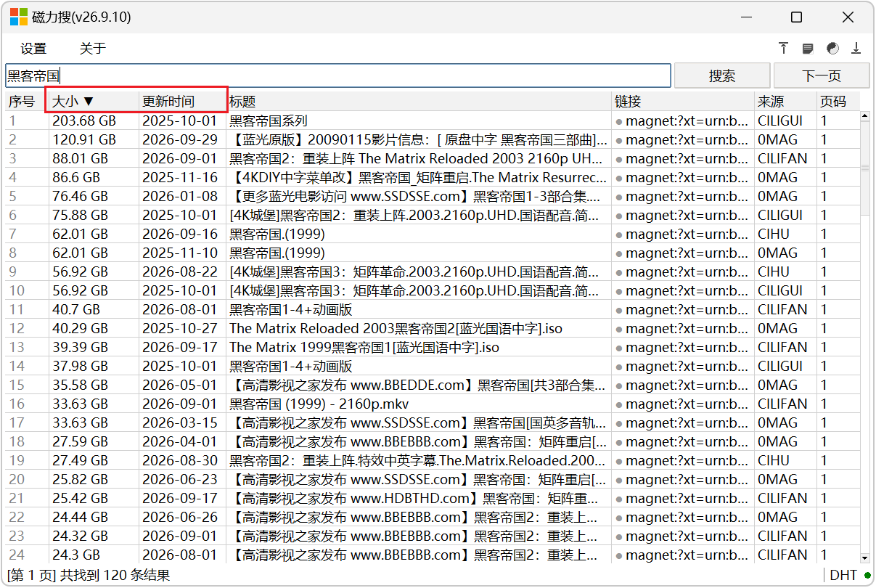876x588 pixels.
Task: Sort by the 更新时间 column header
Action: click(x=183, y=102)
